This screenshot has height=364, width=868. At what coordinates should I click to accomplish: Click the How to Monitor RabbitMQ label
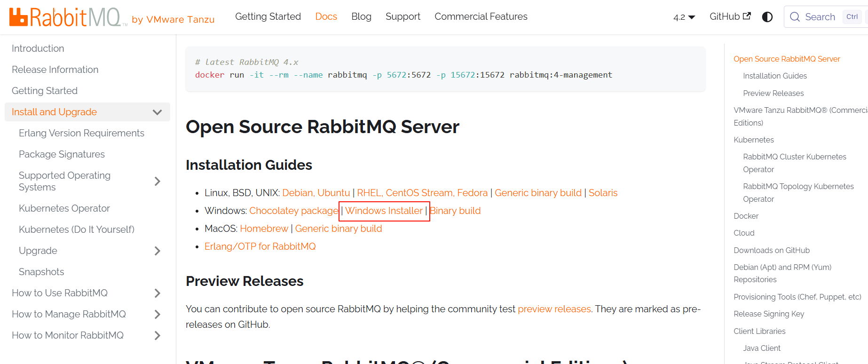[x=68, y=335]
